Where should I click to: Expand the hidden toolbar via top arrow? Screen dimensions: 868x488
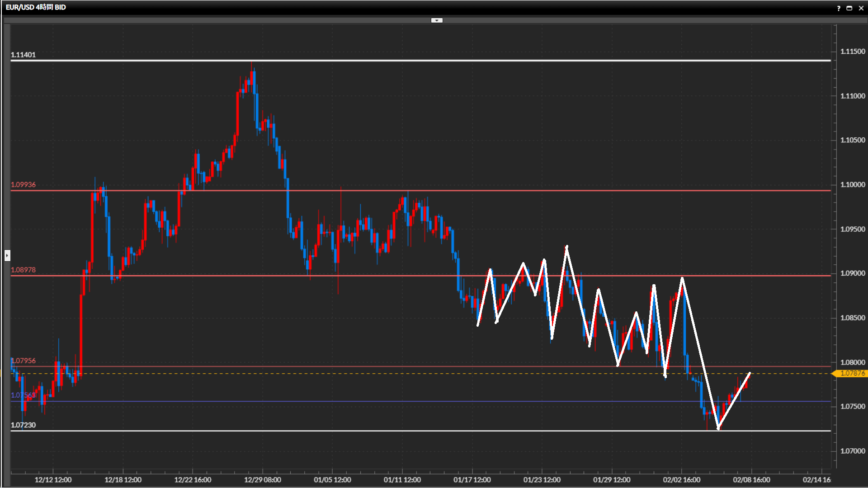[437, 20]
